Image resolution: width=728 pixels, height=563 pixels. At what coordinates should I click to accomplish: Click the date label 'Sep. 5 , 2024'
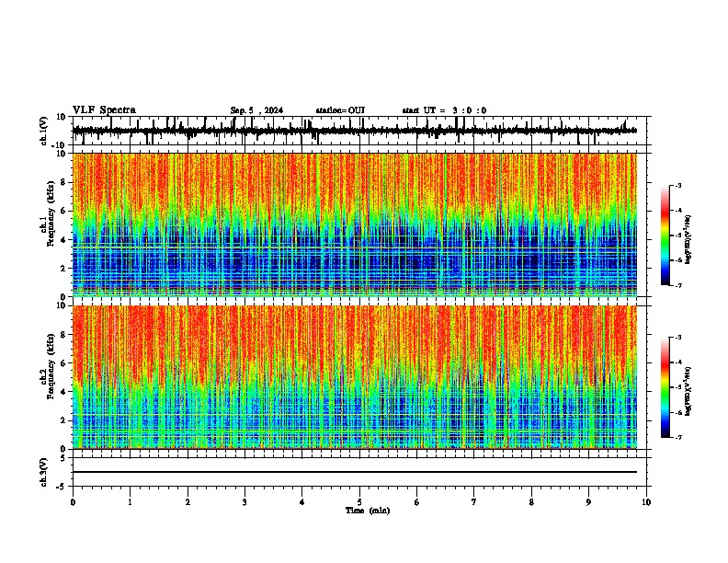point(256,110)
